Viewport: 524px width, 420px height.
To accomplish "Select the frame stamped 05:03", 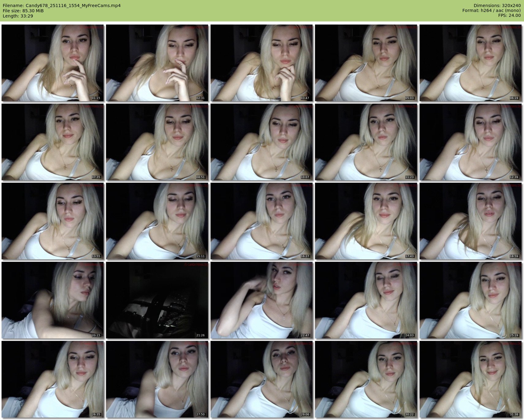I will tap(366, 63).
